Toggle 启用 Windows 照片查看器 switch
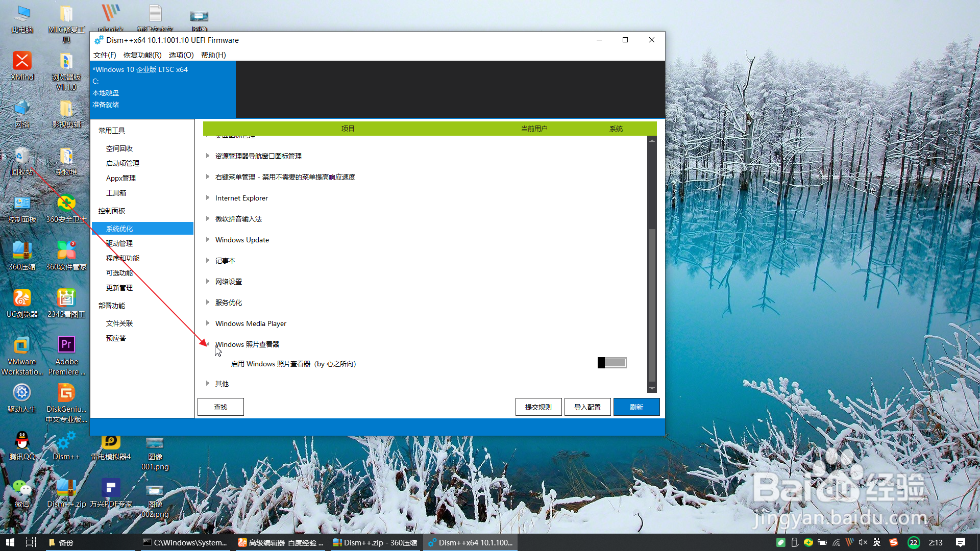This screenshot has width=980, height=551. [x=611, y=363]
